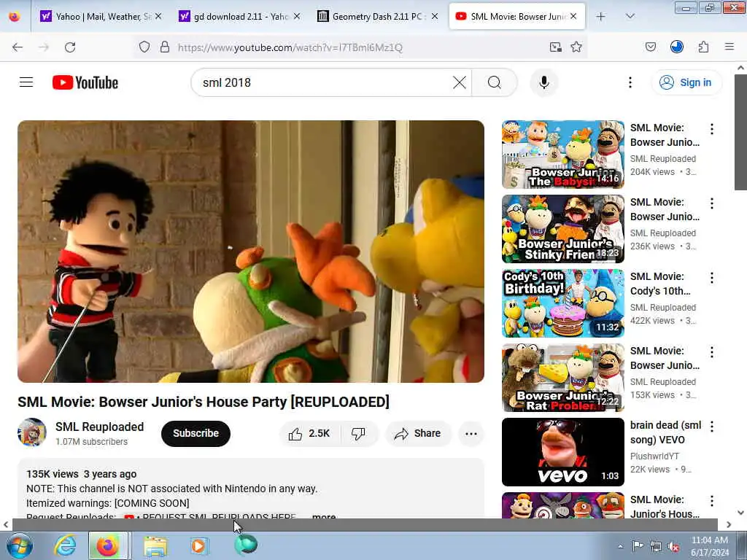Click the magnifier search button
The width and height of the screenshot is (747, 560).
494,82
